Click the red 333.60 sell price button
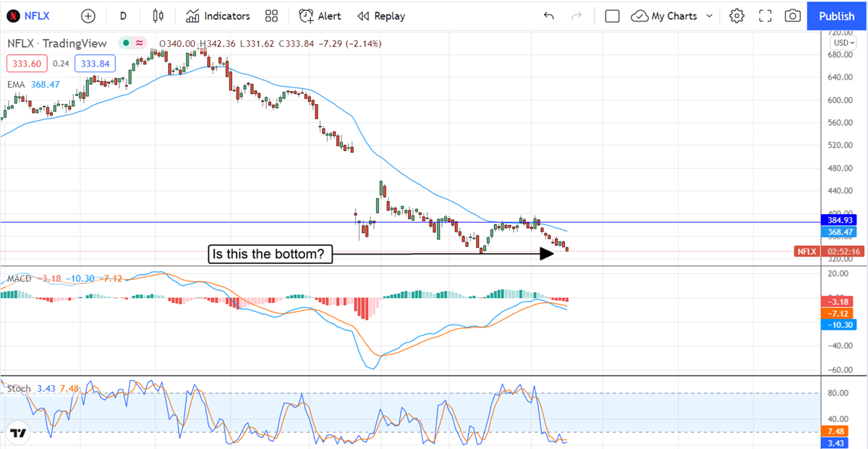Viewport: 868px width, 449px height. (27, 64)
